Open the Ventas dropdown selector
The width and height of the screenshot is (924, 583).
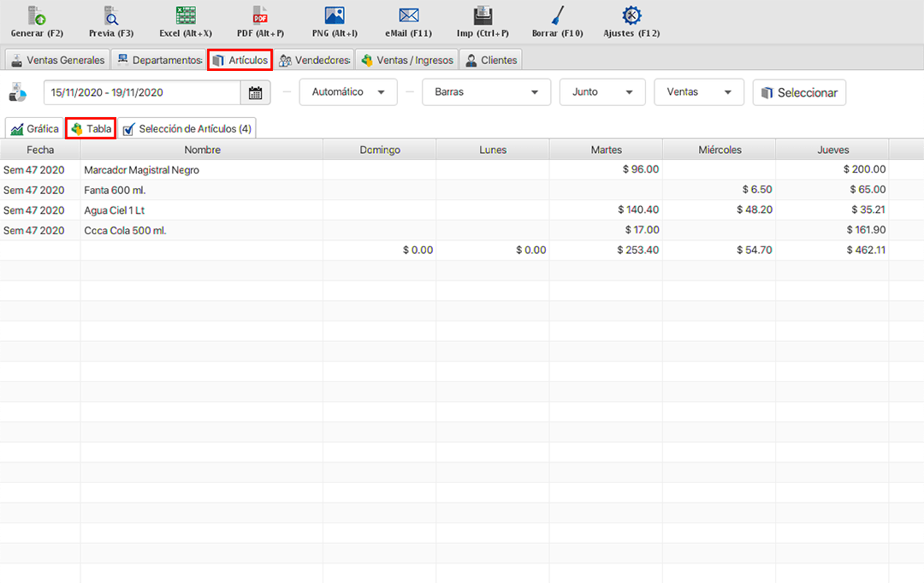click(x=698, y=92)
